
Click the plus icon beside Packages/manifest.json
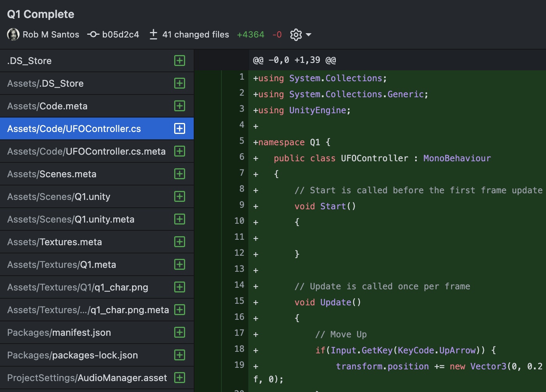point(180,332)
